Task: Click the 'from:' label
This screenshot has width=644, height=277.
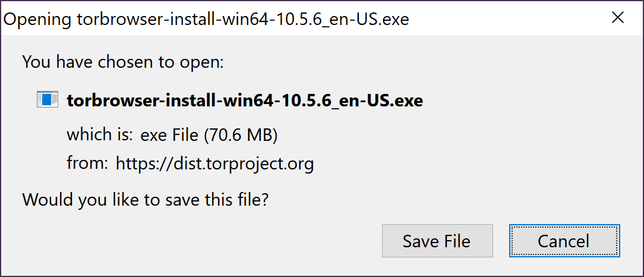Action: click(87, 163)
